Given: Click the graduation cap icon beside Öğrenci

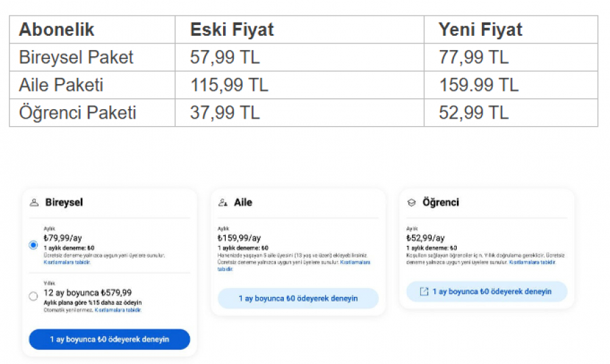Looking at the screenshot, I should click(411, 203).
